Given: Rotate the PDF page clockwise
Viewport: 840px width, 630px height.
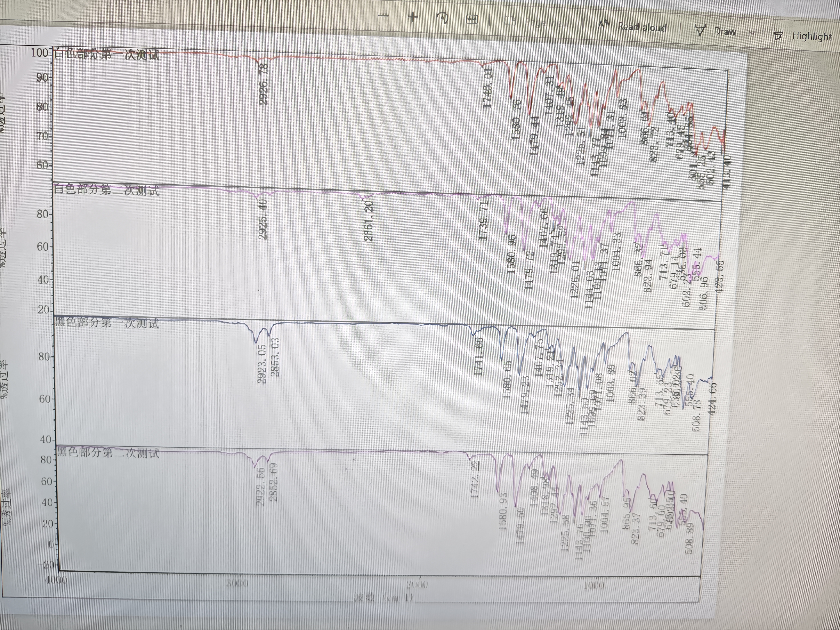Looking at the screenshot, I should (x=442, y=18).
